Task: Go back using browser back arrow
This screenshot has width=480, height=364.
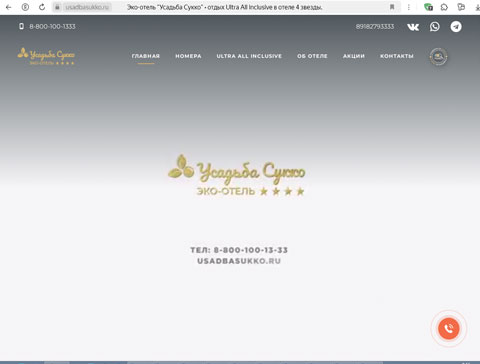Action: click(x=8, y=7)
